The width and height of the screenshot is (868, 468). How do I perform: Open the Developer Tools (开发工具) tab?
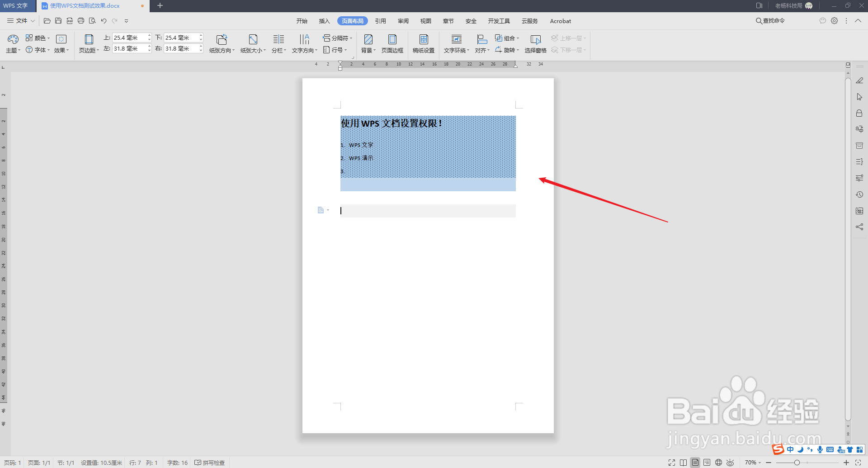point(499,21)
